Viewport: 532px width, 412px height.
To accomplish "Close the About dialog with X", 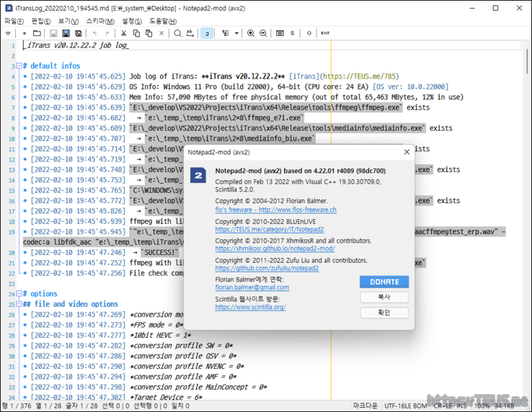I will [407, 152].
